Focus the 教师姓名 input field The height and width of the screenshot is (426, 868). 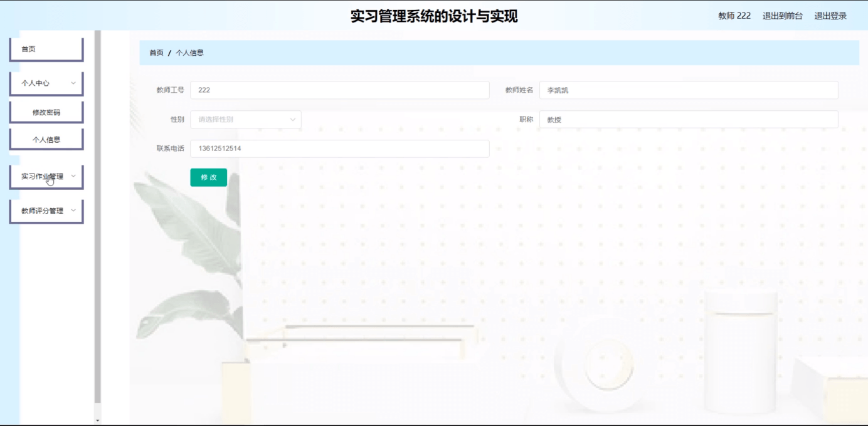point(689,90)
